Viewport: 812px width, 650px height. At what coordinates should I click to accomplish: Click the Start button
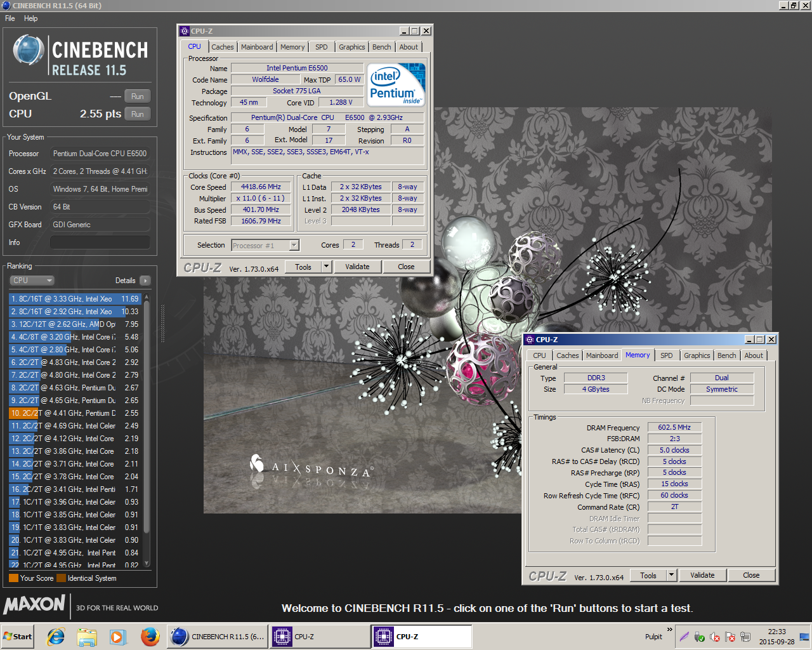(18, 637)
